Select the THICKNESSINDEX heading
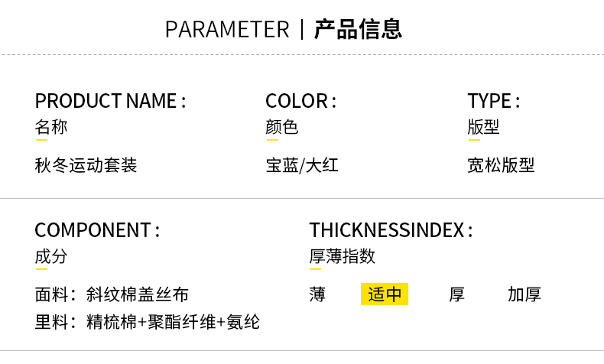The height and width of the screenshot is (364, 604). 391,230
